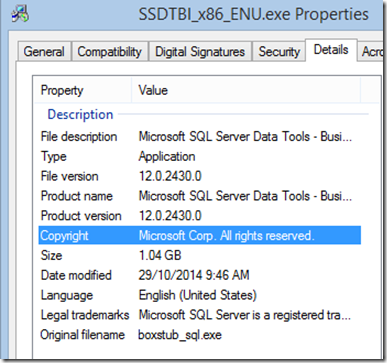The height and width of the screenshot is (363, 387).
Task: Click the installer icon in the title bar
Action: coord(20,14)
